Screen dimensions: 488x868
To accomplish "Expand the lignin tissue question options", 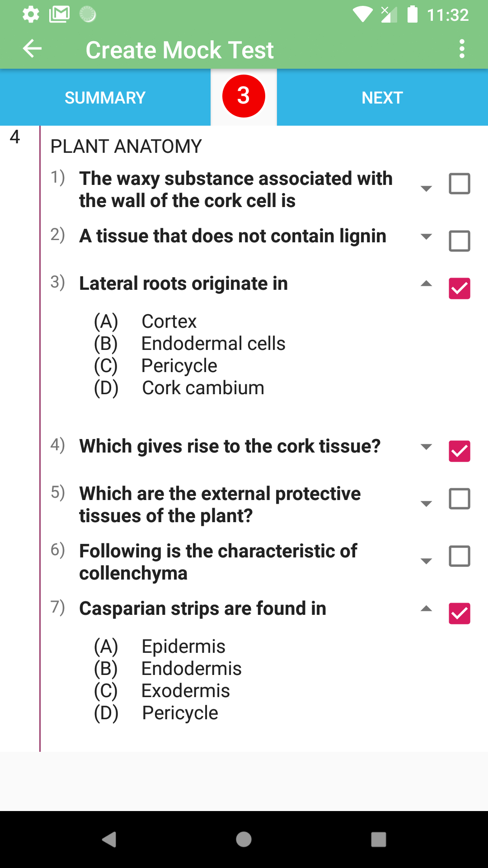I will 426,236.
